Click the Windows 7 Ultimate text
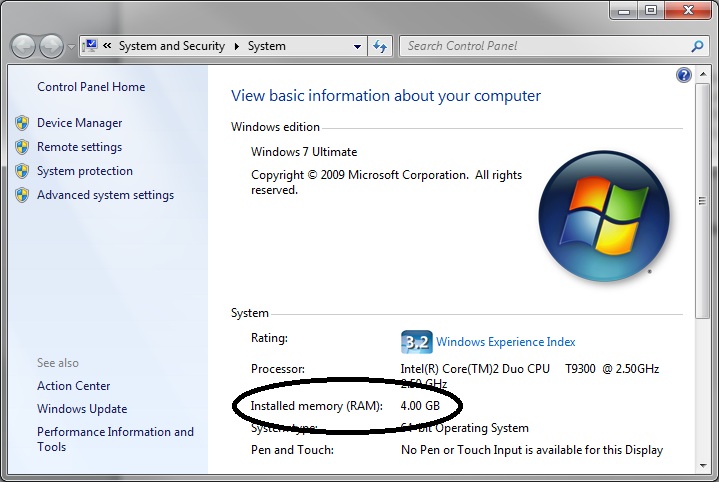Image resolution: width=719 pixels, height=482 pixels. click(304, 152)
